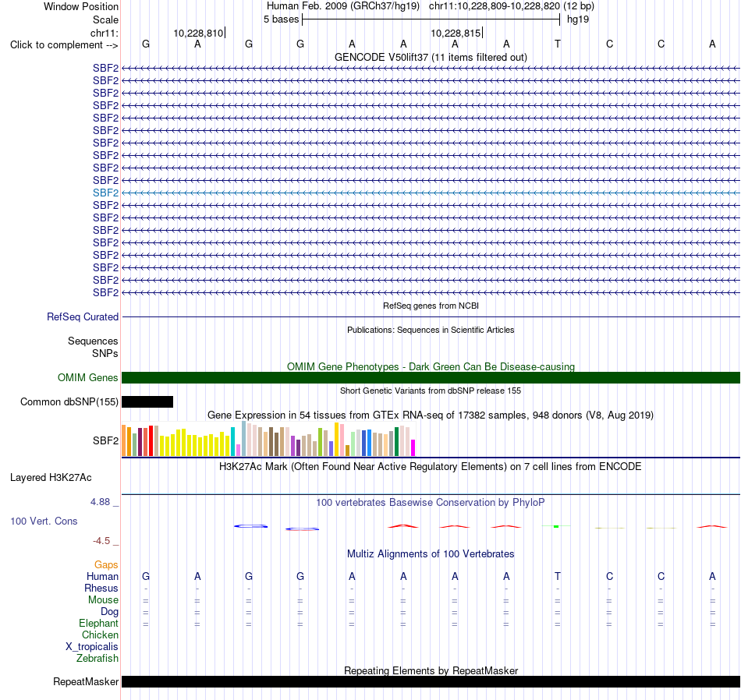Click the orange Gaps label

(x=106, y=565)
